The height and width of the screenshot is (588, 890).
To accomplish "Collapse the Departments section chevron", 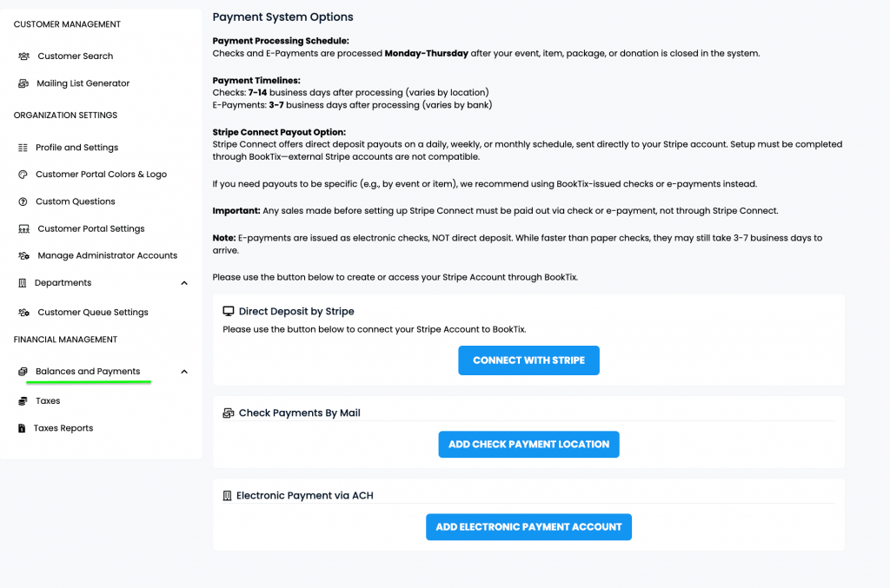I will [x=183, y=282].
